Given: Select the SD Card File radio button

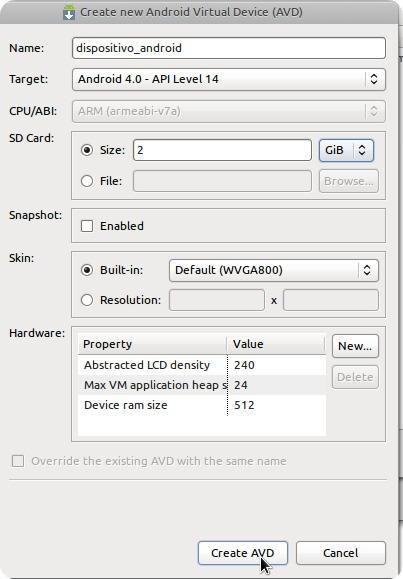Looking at the screenshot, I should point(87,181).
